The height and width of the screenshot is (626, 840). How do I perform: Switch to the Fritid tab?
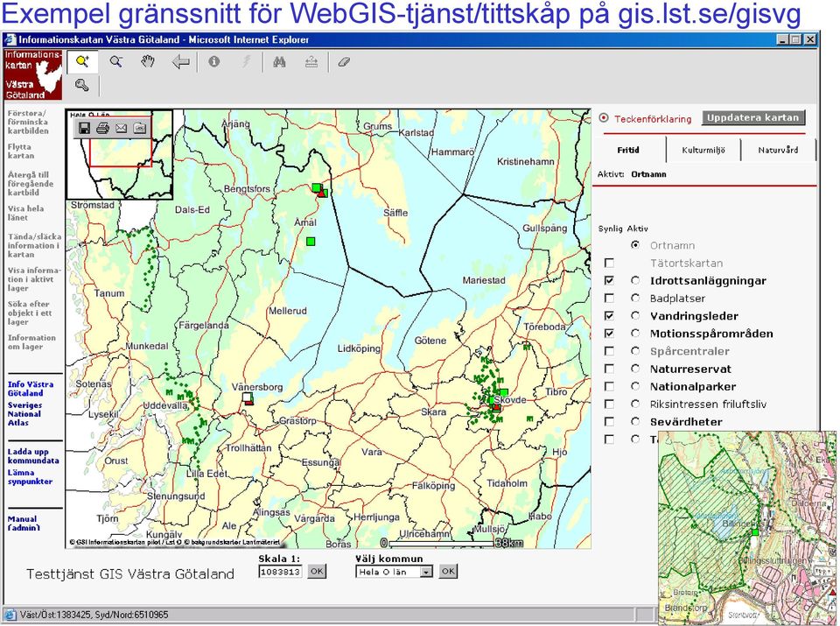(x=628, y=150)
